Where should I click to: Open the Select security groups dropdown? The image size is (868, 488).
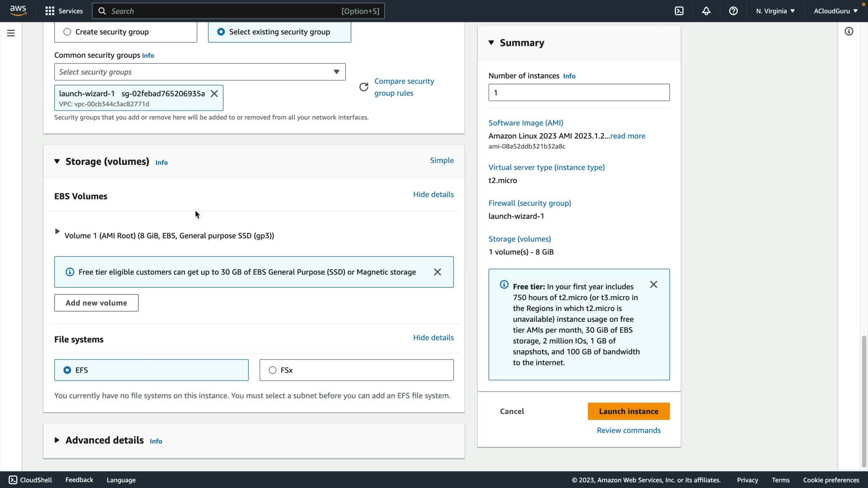tap(200, 72)
